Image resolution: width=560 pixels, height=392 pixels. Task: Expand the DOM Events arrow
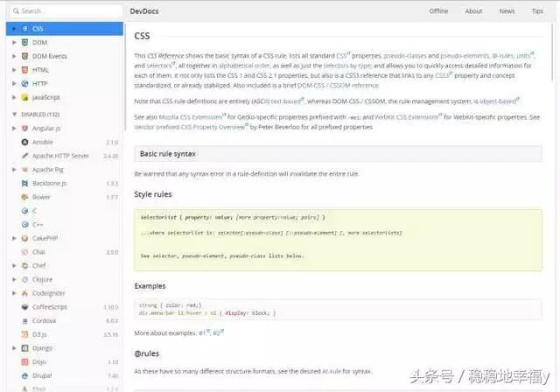point(14,56)
